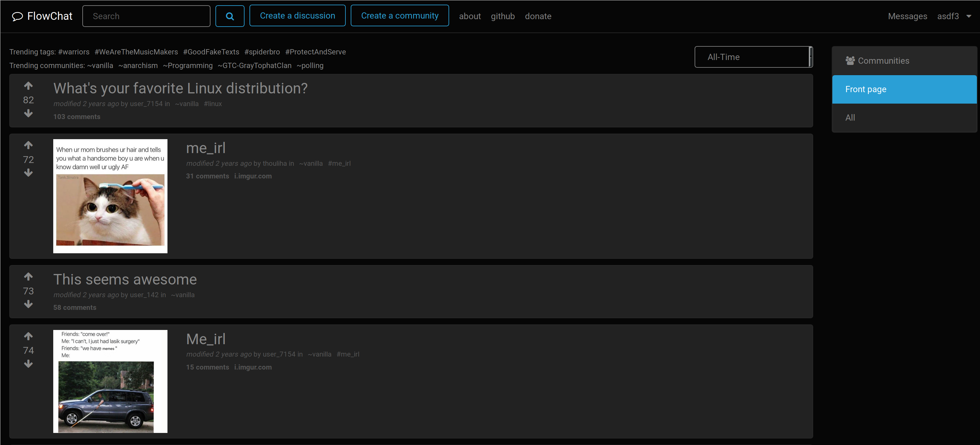
Task: Open the Messages menu item
Action: click(907, 16)
